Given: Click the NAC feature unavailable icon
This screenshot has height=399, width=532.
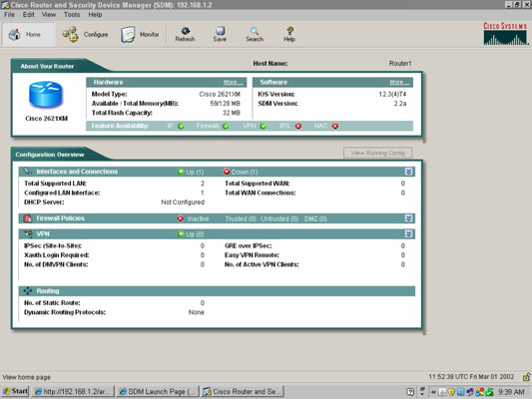Looking at the screenshot, I should tap(335, 126).
